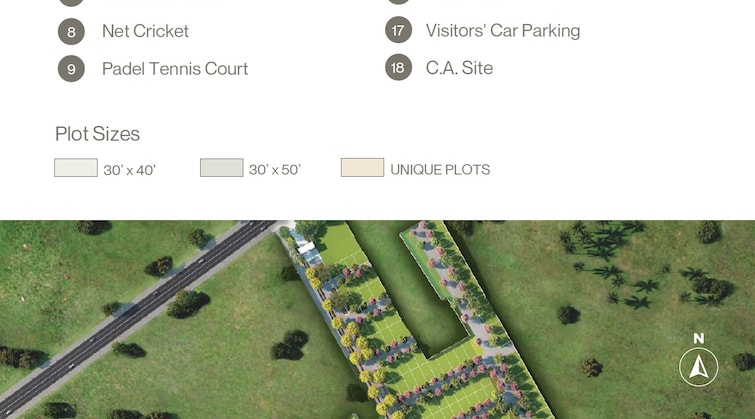755x419 pixels.
Task: Click the number 8 circle badge
Action: [71, 32]
